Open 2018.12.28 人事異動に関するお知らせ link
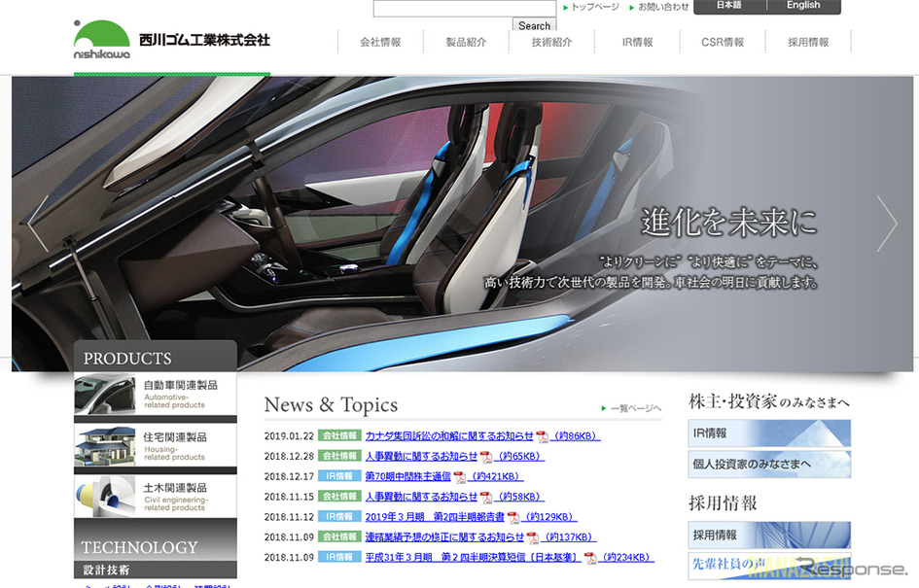The height and width of the screenshot is (588, 919). tap(421, 456)
